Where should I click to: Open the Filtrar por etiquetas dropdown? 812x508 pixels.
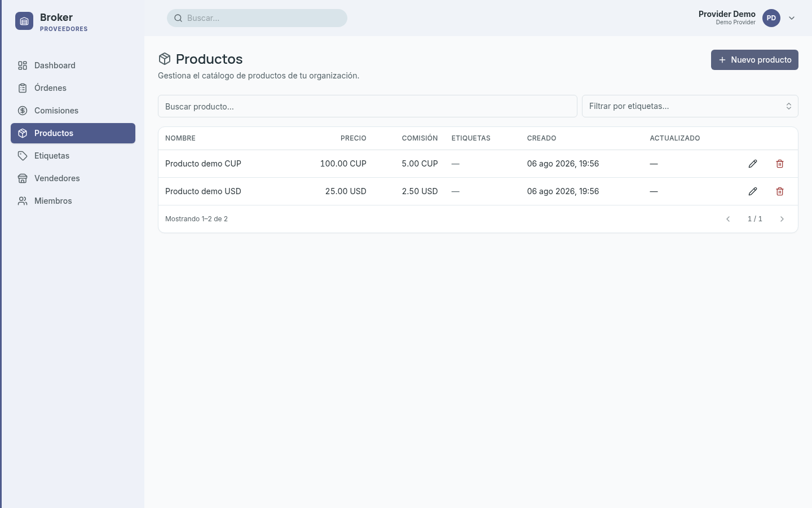click(690, 106)
